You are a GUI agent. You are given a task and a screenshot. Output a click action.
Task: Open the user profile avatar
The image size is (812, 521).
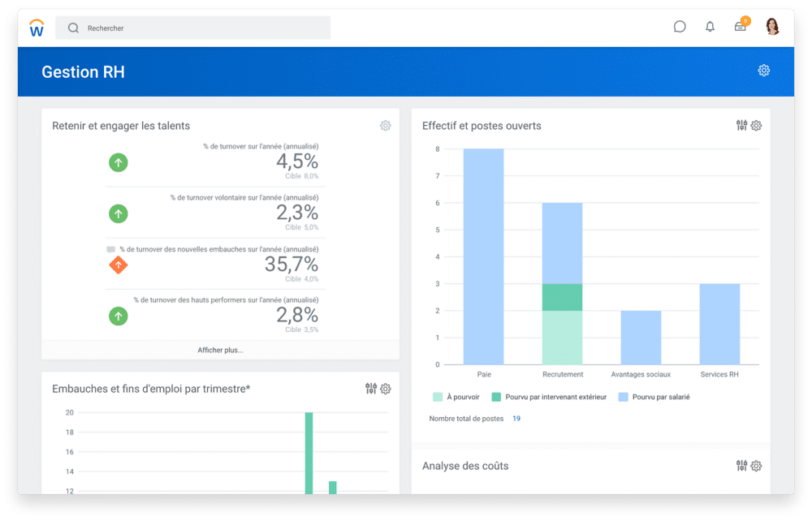click(772, 27)
